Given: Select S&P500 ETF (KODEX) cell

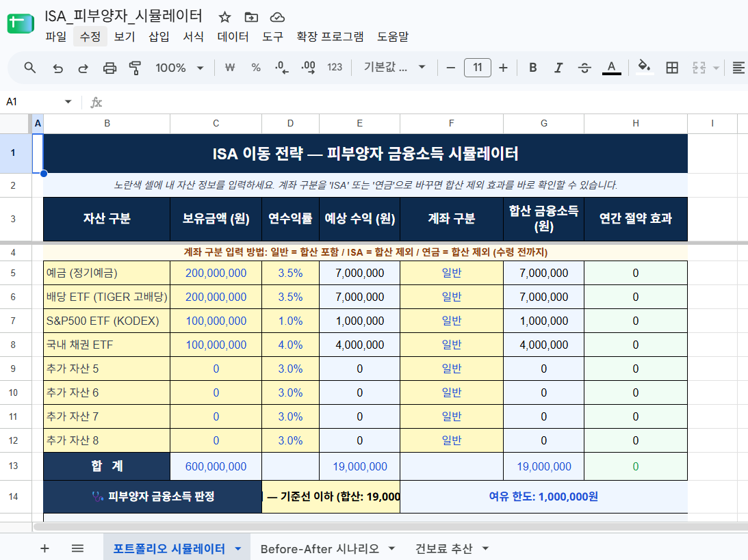Looking at the screenshot, I should pyautogui.click(x=107, y=321).
